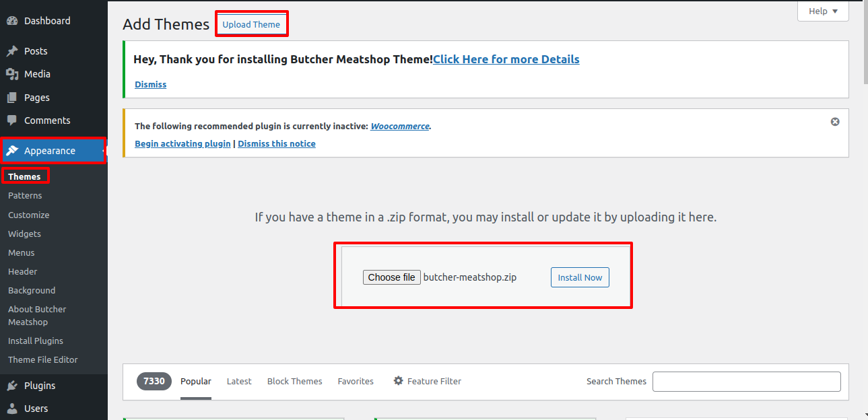Switch to the Popular themes tab
868x420 pixels.
196,381
